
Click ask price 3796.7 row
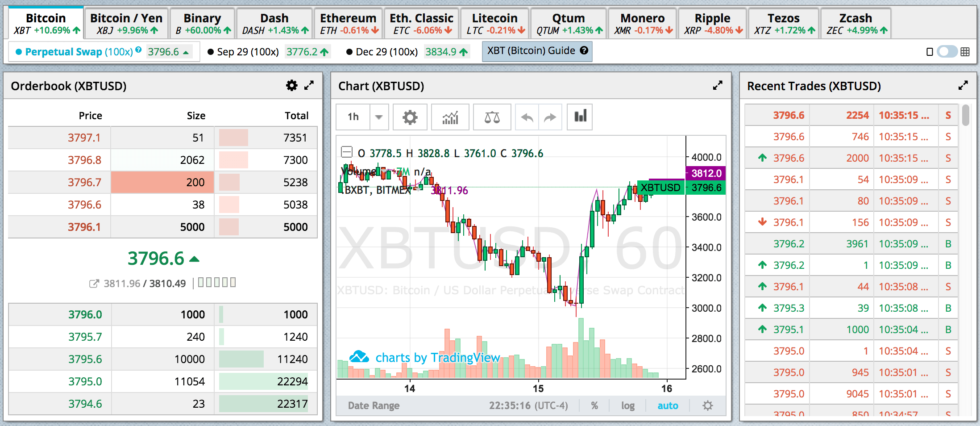coord(162,182)
